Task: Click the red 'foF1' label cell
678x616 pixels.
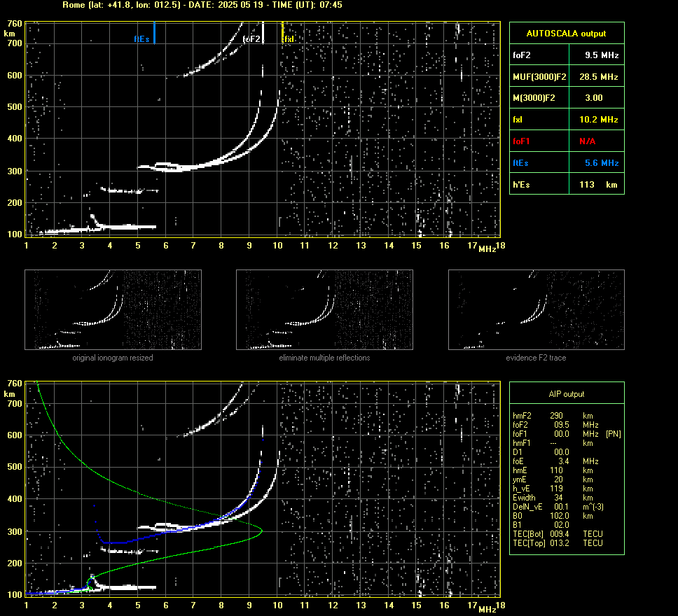Action: (539, 141)
